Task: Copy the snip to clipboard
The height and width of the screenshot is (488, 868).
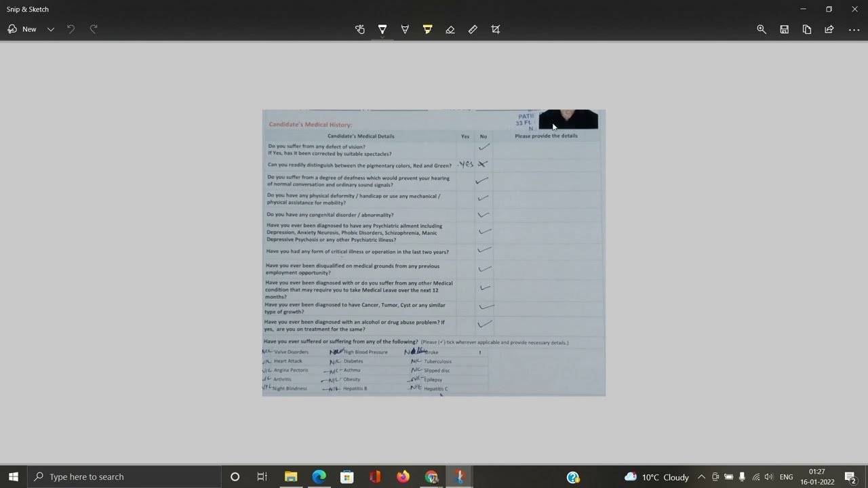Action: tap(806, 29)
